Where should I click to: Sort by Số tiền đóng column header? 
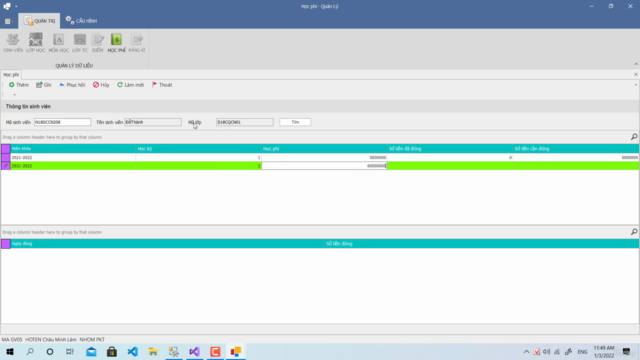coord(482,244)
